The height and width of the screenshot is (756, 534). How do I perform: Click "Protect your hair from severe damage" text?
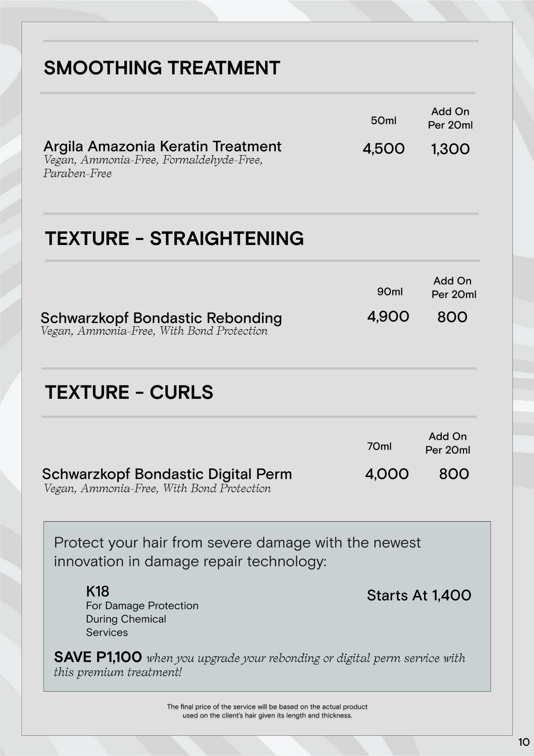pyautogui.click(x=237, y=543)
